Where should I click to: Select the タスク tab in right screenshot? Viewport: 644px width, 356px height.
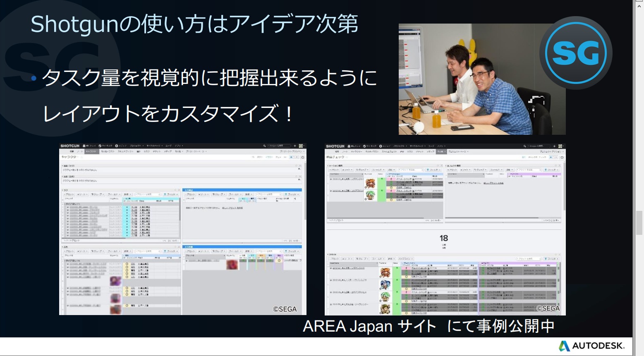click(x=409, y=152)
